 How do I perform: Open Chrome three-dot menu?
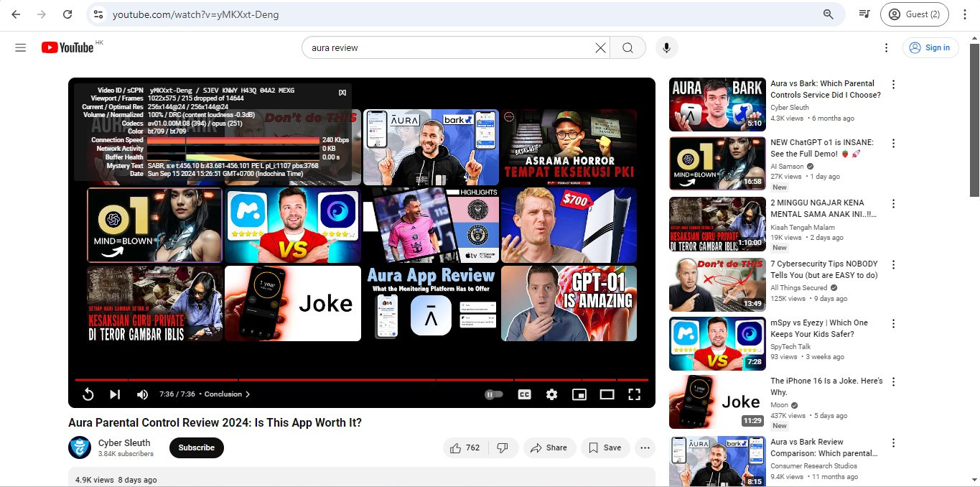[964, 14]
